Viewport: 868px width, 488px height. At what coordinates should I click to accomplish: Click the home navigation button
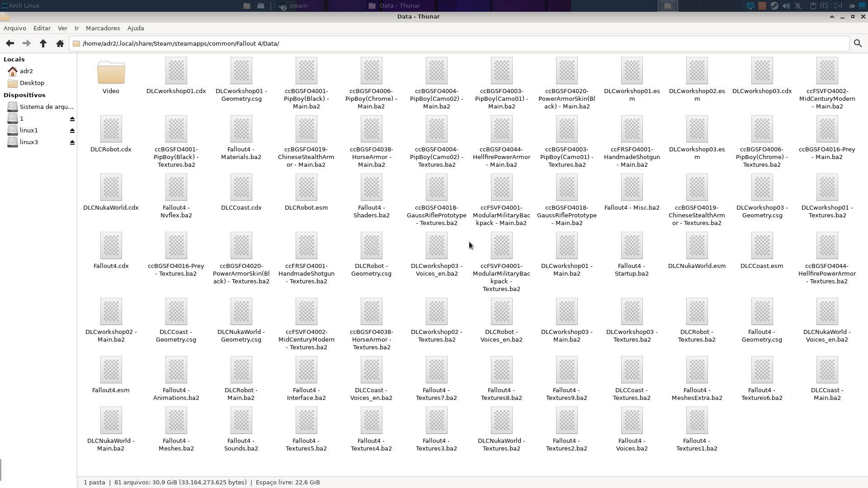coord(60,43)
